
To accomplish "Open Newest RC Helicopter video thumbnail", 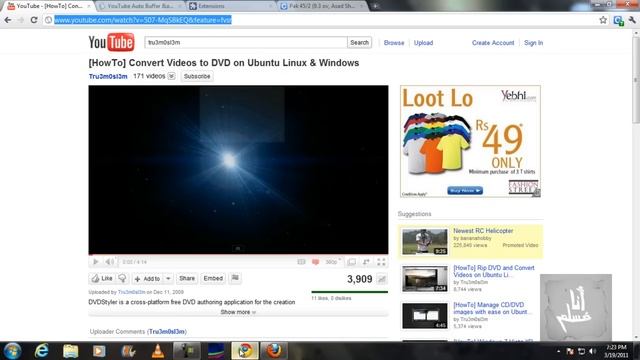I will click(424, 242).
